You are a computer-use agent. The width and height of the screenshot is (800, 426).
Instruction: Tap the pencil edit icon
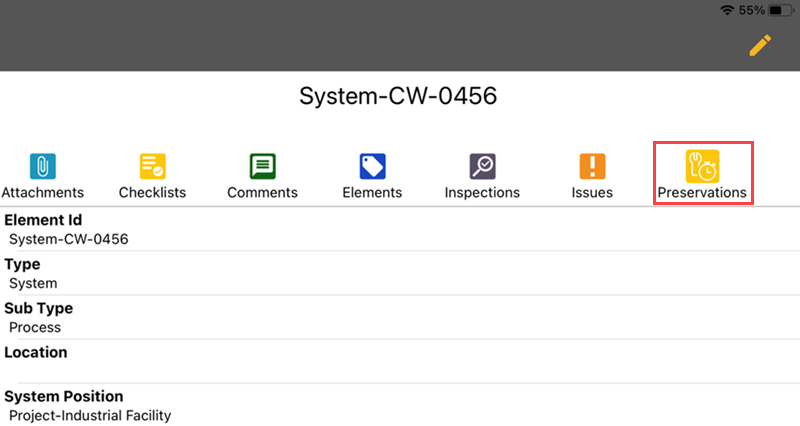point(760,45)
